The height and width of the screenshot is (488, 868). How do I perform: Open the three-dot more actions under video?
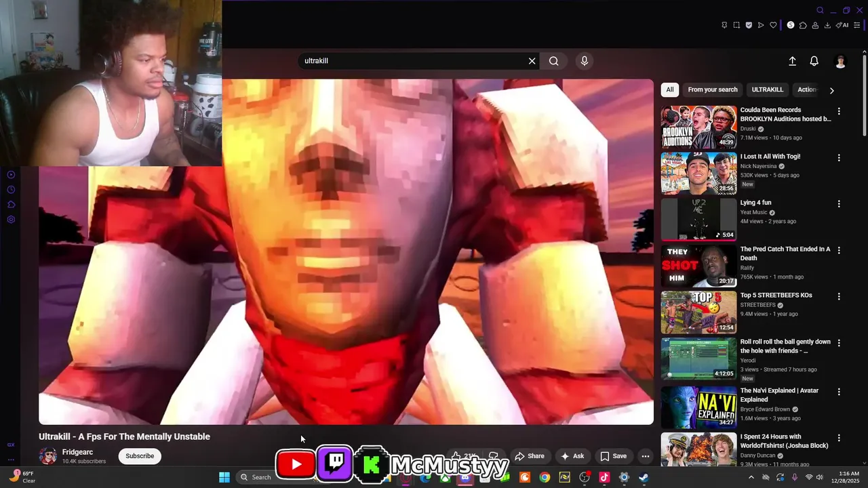pyautogui.click(x=646, y=456)
